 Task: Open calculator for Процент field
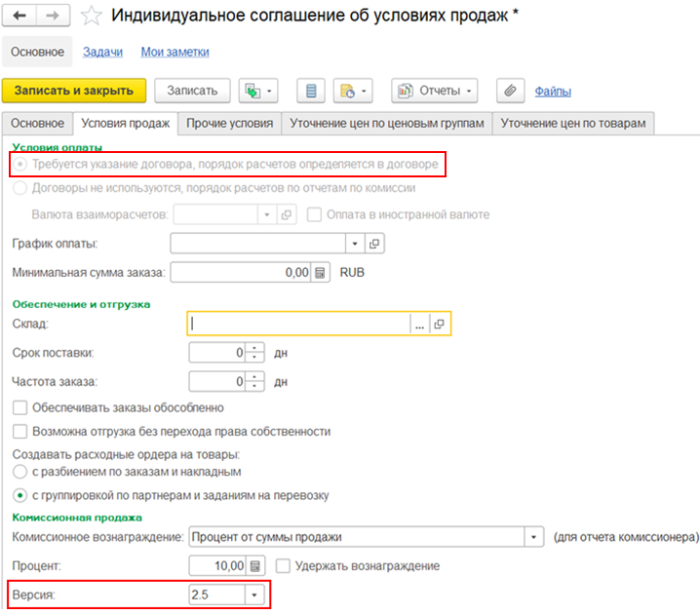[x=254, y=566]
